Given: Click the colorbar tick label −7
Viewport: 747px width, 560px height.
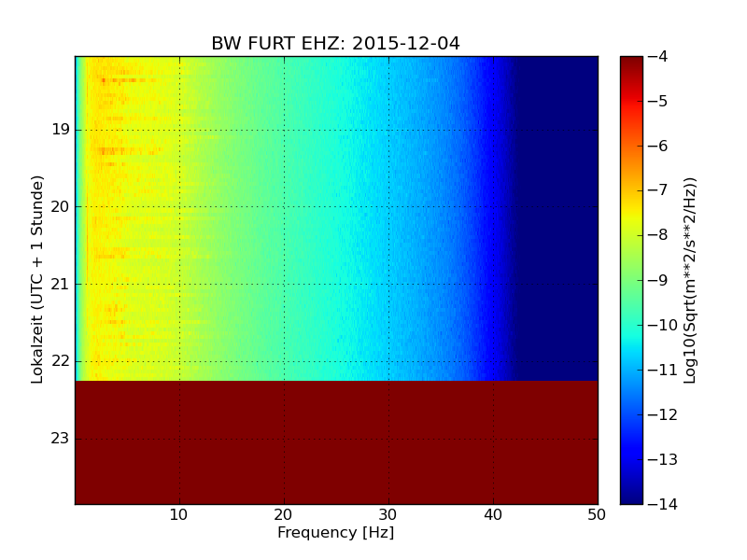Looking at the screenshot, I should click(658, 190).
